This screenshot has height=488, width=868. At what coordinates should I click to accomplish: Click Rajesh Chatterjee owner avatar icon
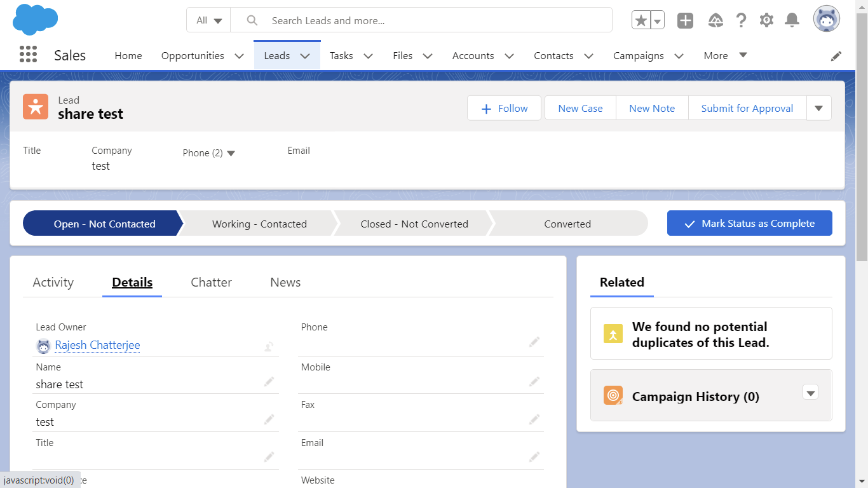43,346
